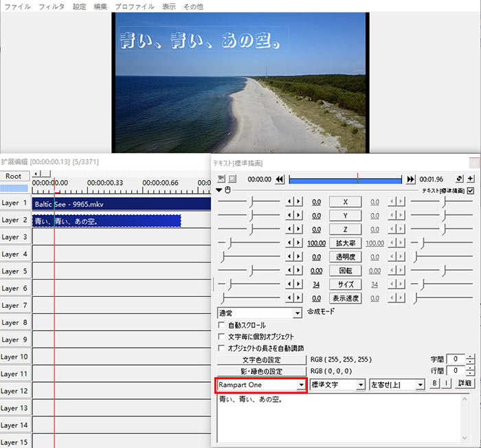The image size is (481, 448).
Task: Open the プロファイル menu
Action: pyautogui.click(x=135, y=6)
